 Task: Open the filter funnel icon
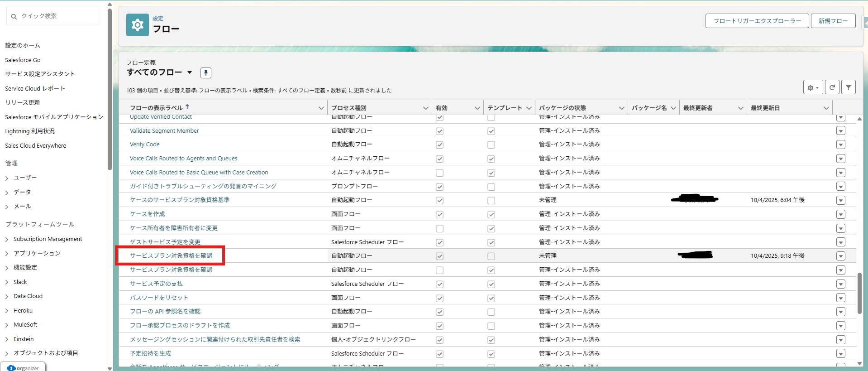coord(849,87)
